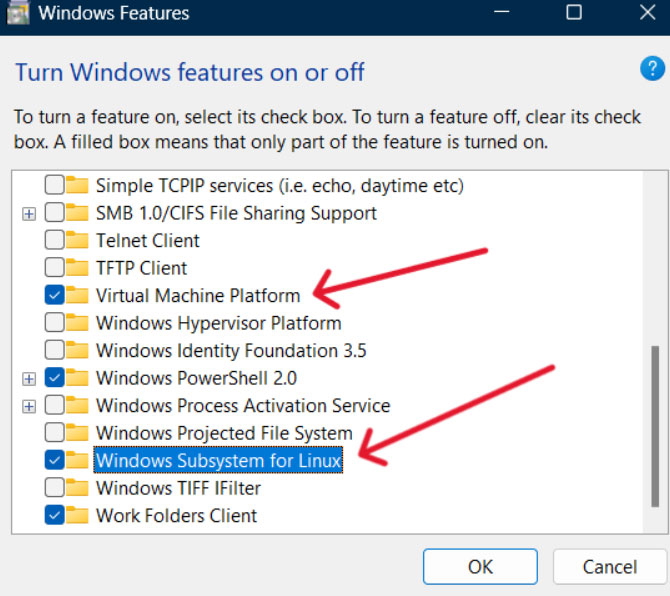Select the Windows Identity Foundation 3.5 label
Viewport: 670px width, 596px height.
(231, 351)
